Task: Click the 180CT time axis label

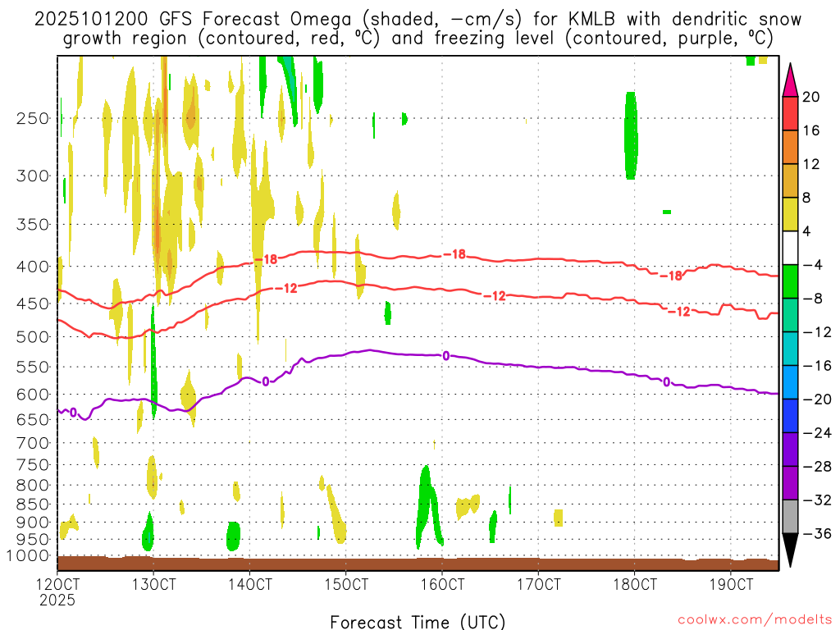Action: 635,584
